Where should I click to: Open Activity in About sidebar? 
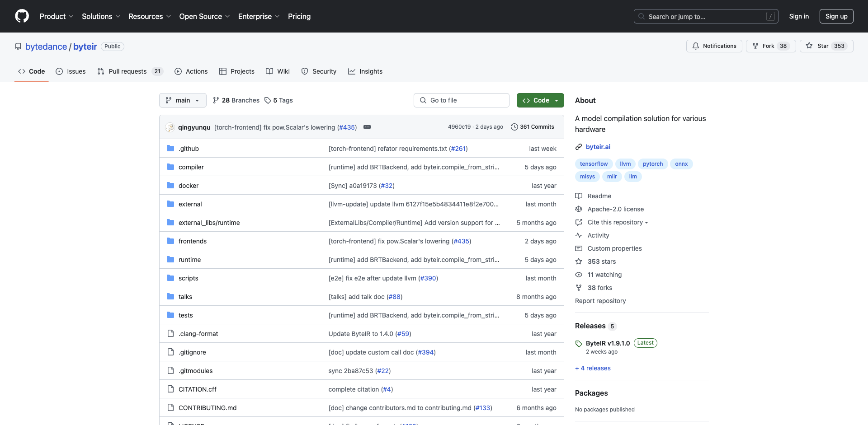coord(598,235)
